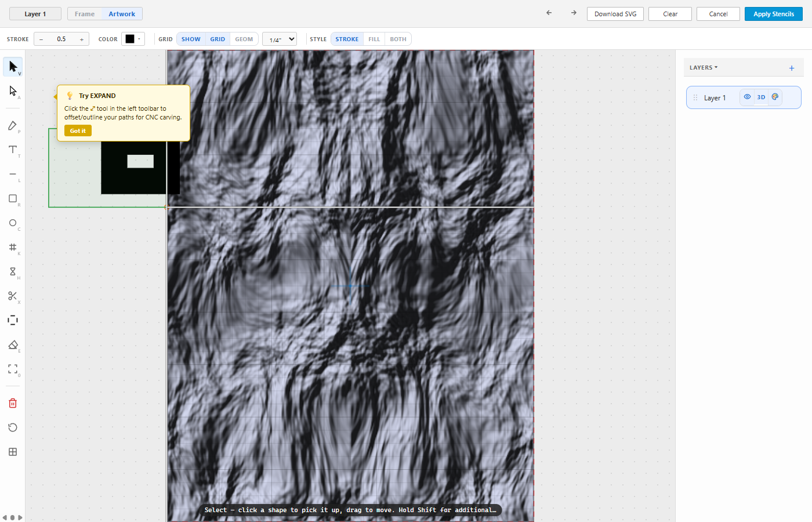The height and width of the screenshot is (522, 812).
Task: Click the Layer 1 drag handle dots
Action: pos(695,97)
